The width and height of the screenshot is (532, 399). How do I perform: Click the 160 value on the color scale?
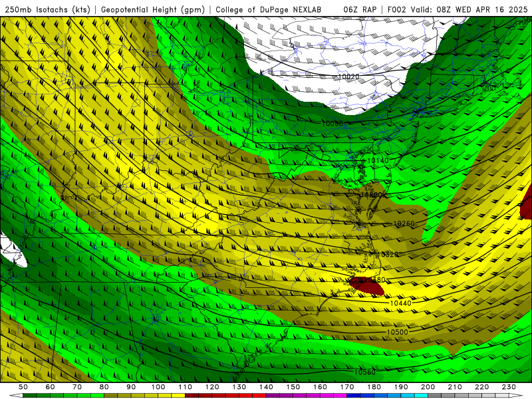pos(320,387)
